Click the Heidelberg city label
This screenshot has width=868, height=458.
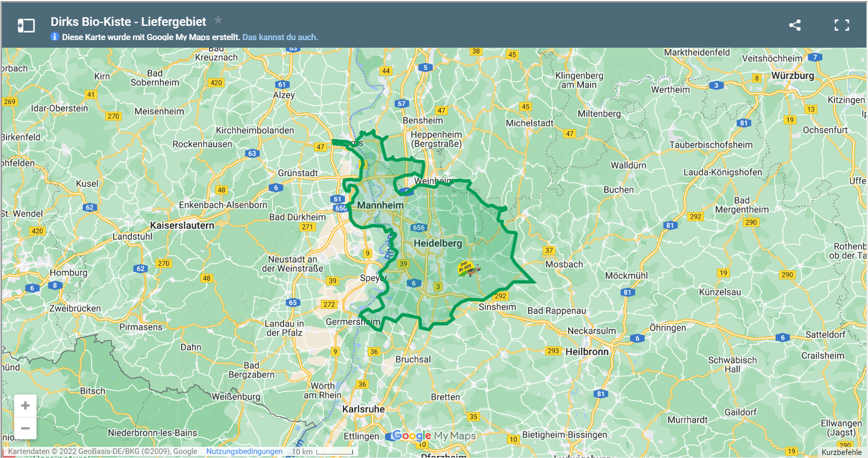[438, 243]
